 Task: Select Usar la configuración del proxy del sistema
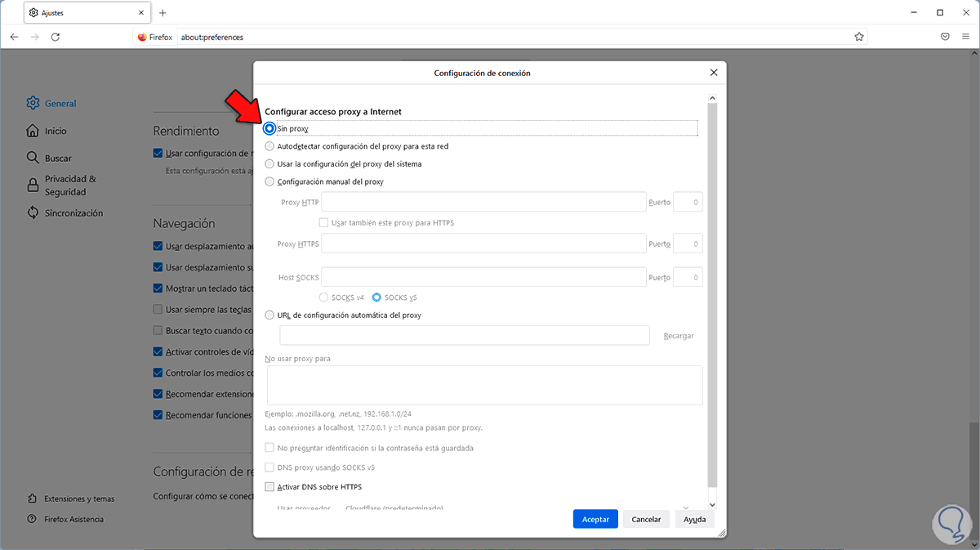click(x=270, y=163)
